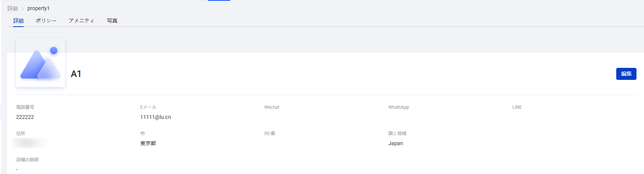Click the phone number 222222
644x174 pixels.
(25, 117)
